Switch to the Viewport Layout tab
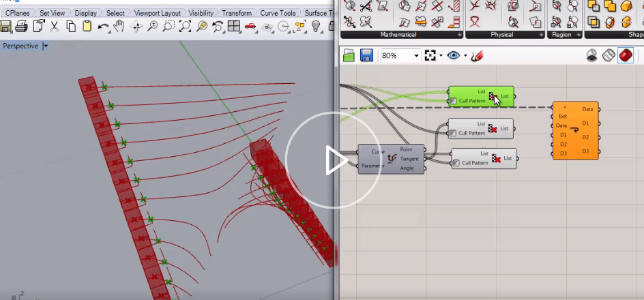This screenshot has height=300, width=644. (158, 13)
